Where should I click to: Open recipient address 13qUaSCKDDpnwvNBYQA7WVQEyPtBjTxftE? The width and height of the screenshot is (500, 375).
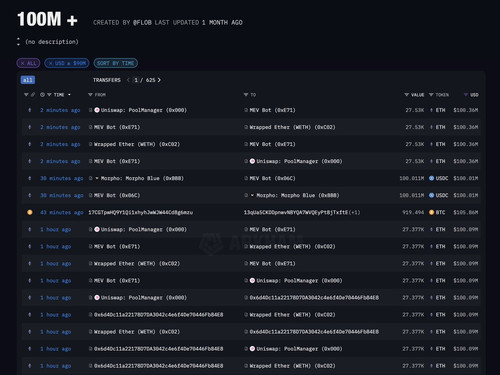[296, 212]
